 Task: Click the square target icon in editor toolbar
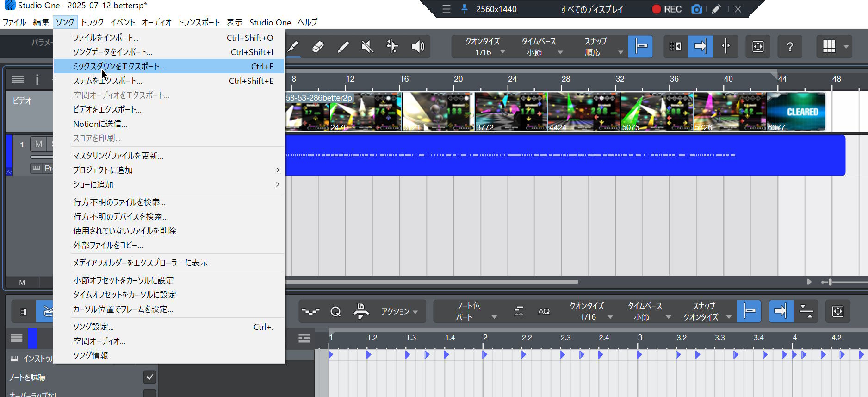click(x=837, y=311)
